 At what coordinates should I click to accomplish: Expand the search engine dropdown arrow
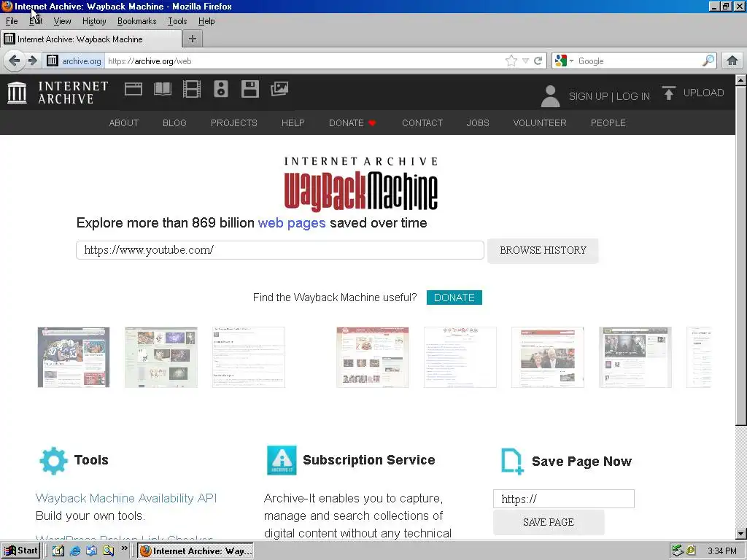coord(571,61)
